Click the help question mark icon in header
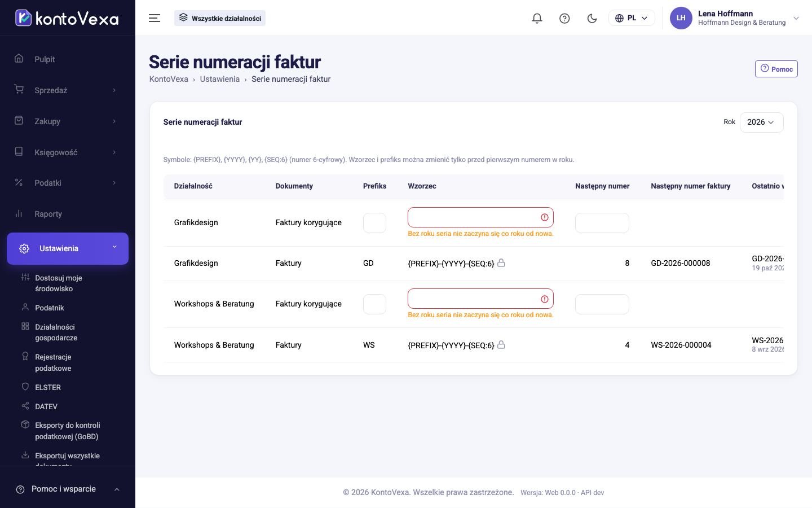The width and height of the screenshot is (812, 508). coord(564,18)
